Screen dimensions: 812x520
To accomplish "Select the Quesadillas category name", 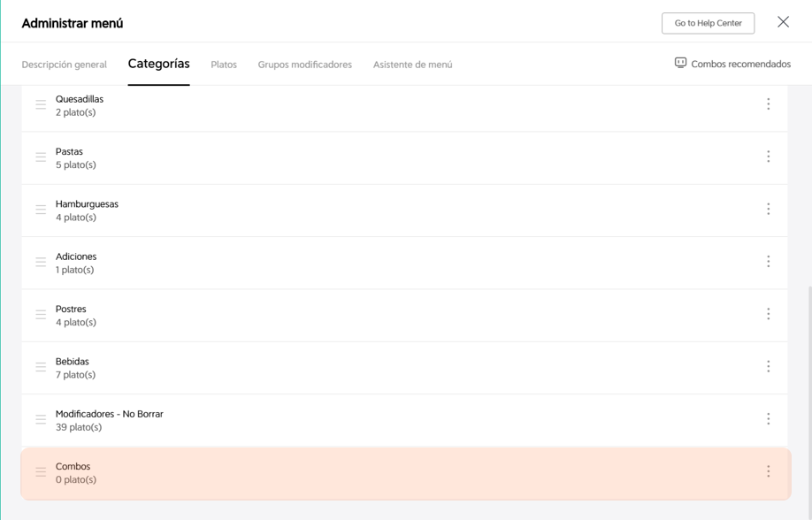I will (x=80, y=99).
